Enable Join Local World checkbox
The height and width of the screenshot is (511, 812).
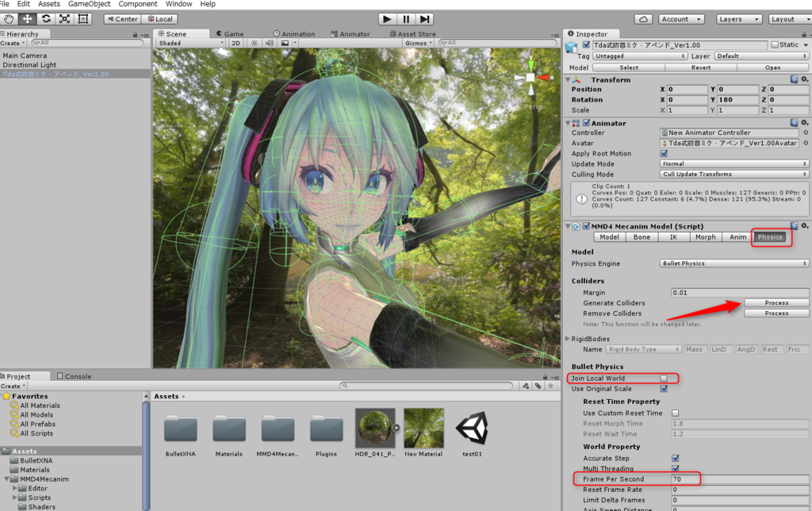pyautogui.click(x=664, y=378)
